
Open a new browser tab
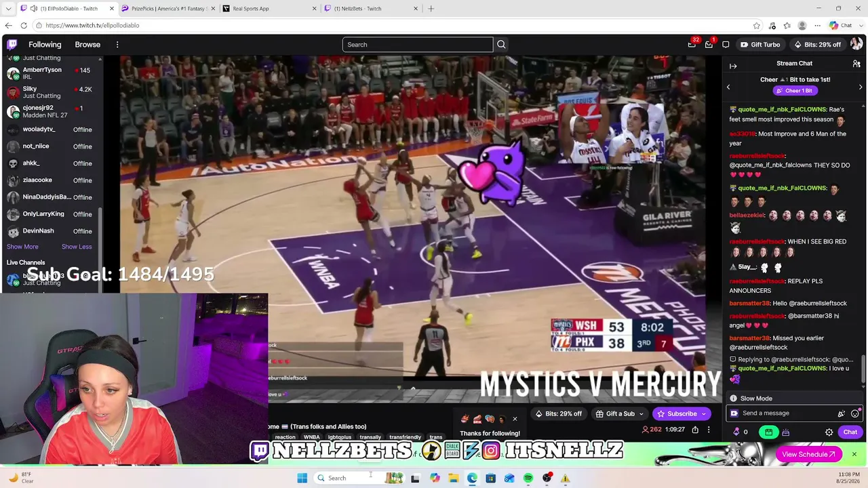[431, 9]
